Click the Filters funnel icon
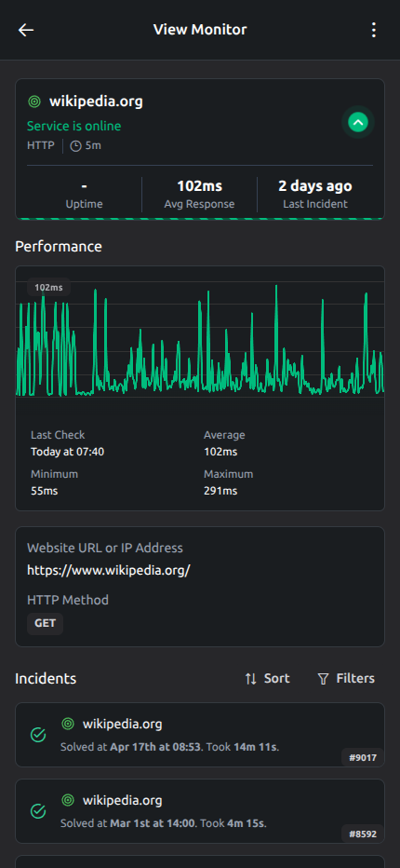The height and width of the screenshot is (868, 400). pos(323,679)
